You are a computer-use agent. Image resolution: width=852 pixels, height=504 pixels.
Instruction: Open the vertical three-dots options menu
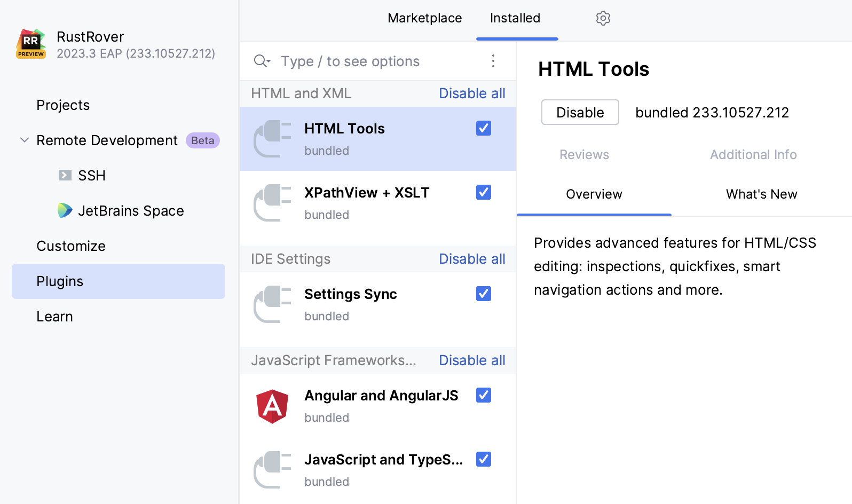point(493,61)
